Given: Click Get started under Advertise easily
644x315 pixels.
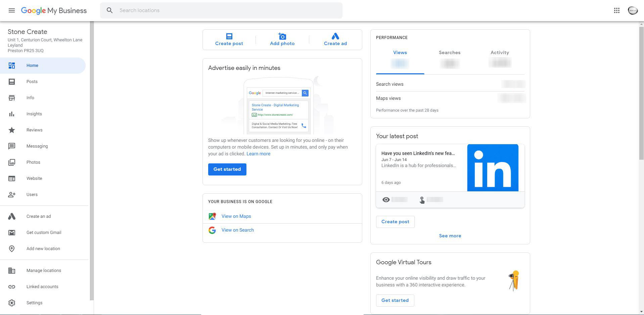Looking at the screenshot, I should point(227,169).
